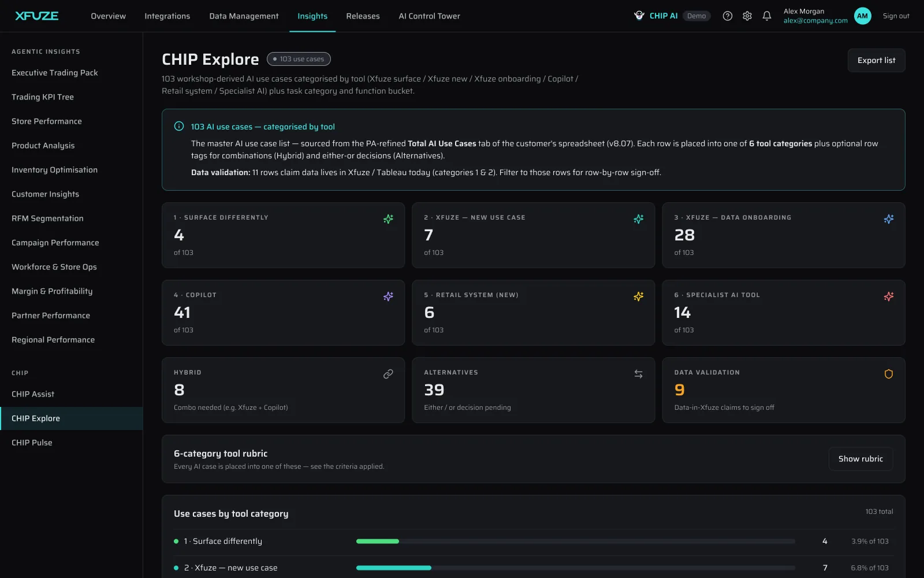This screenshot has width=924, height=578.
Task: Click the sparkle icon on Surface Differently card
Action: [x=388, y=219]
